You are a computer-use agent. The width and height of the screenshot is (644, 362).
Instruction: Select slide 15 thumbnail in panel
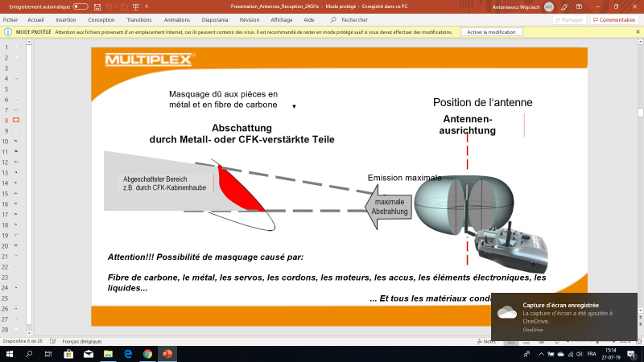tap(16, 194)
